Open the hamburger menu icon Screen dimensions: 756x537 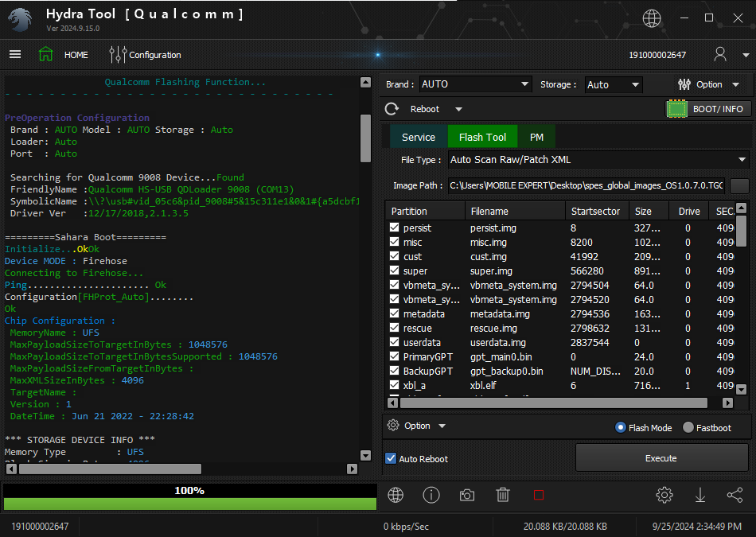(15, 55)
